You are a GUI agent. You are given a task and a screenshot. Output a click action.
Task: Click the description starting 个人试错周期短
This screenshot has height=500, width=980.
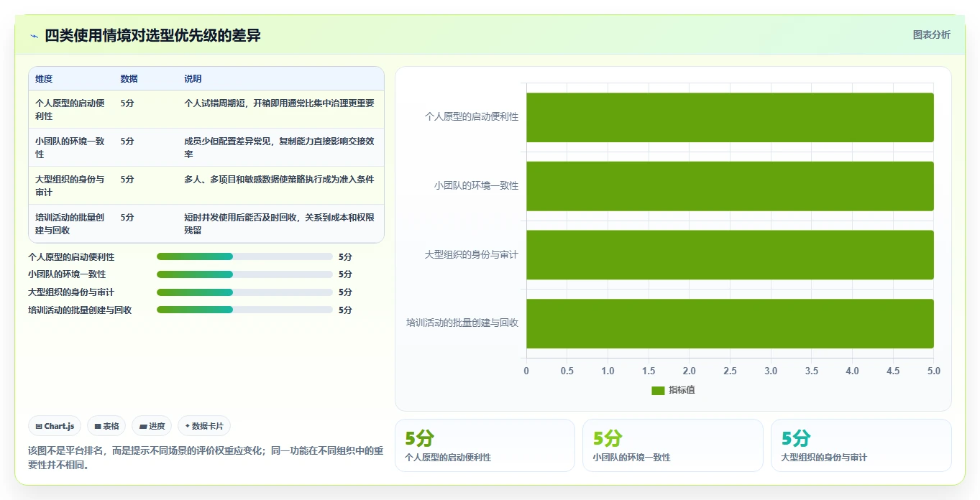(279, 103)
